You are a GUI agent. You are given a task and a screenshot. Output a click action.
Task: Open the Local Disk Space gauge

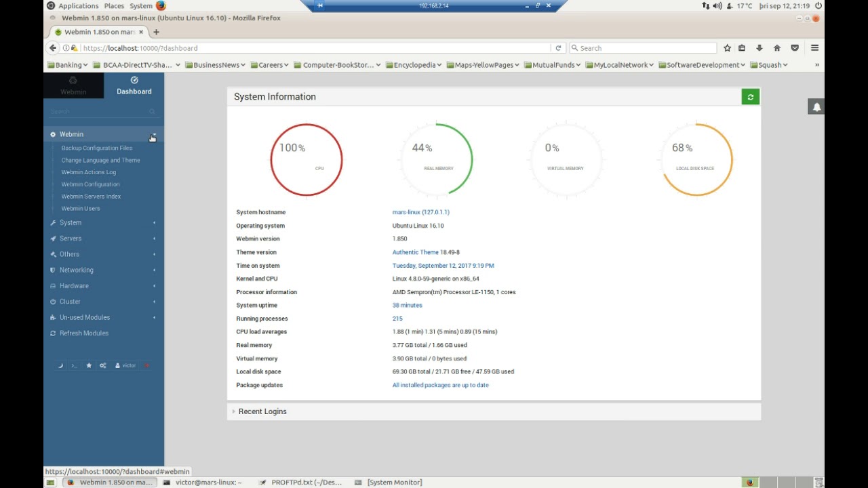696,160
